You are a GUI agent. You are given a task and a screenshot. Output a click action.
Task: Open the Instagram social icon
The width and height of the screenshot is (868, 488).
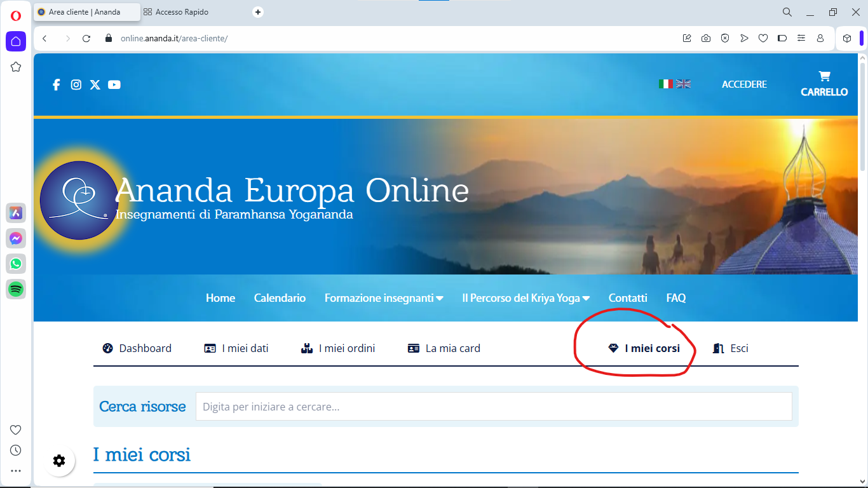click(x=76, y=85)
